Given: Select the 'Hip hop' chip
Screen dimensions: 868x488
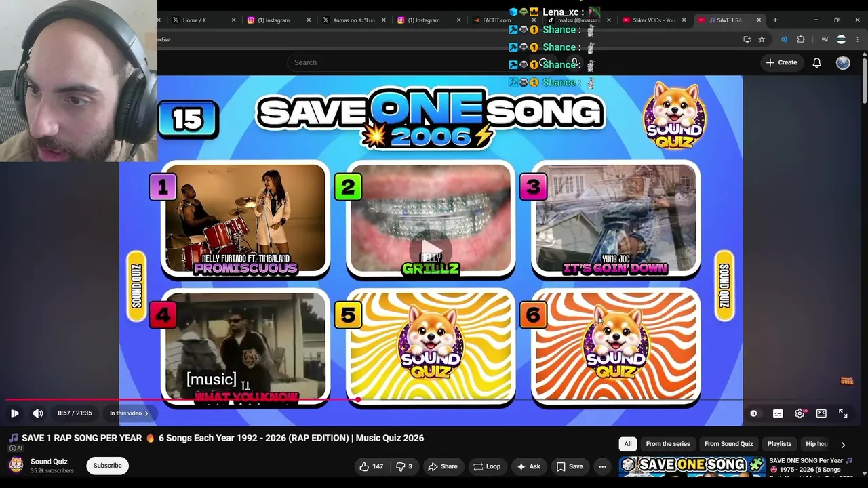Looking at the screenshot, I should coord(816,444).
